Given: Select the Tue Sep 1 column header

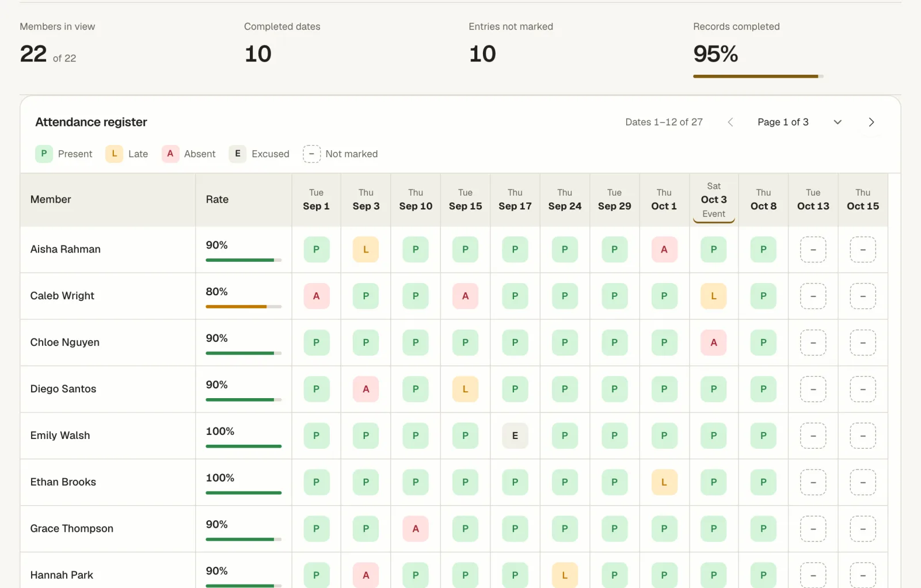Looking at the screenshot, I should pos(316,200).
